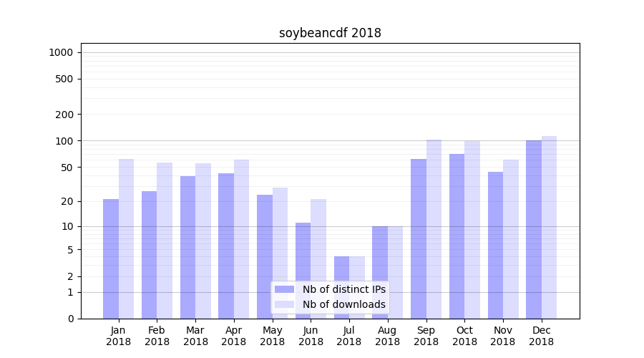
Task: Select the May downloads bar
Action: click(x=280, y=253)
